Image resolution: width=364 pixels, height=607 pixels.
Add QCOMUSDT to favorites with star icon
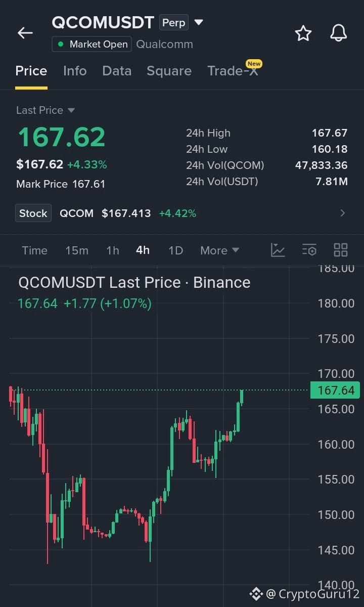(x=303, y=33)
